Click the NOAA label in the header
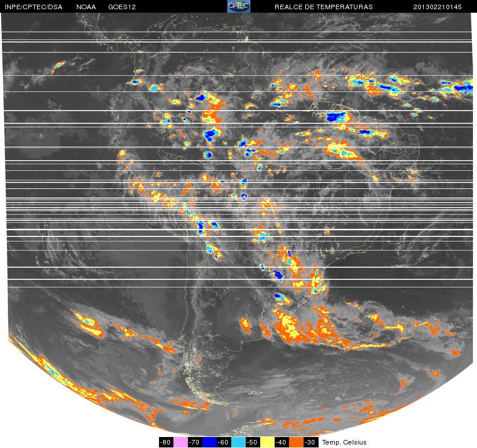 click(x=86, y=7)
